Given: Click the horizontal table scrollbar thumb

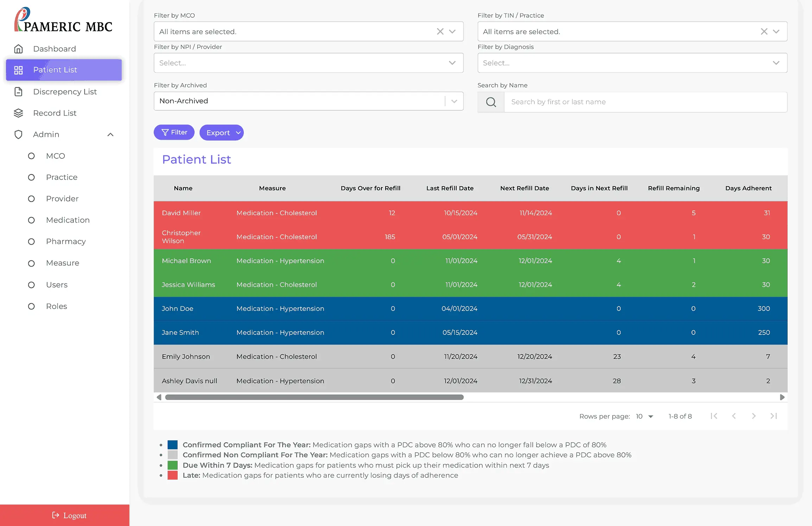Looking at the screenshot, I should tap(314, 397).
